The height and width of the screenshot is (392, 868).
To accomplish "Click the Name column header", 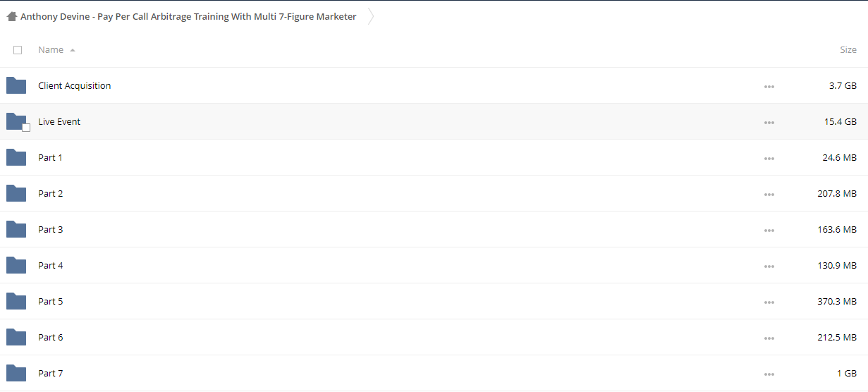I will 51,50.
